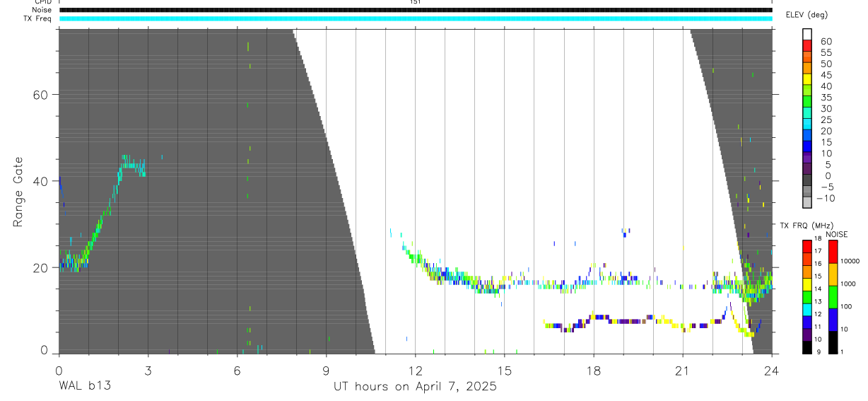This screenshot has width=868, height=401.
Task: Click the red block in NOISE legend
Action: tap(833, 252)
